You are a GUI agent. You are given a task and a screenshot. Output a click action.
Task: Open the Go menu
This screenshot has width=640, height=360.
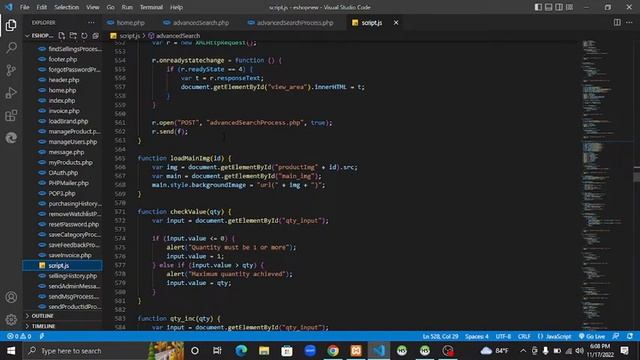click(x=111, y=7)
